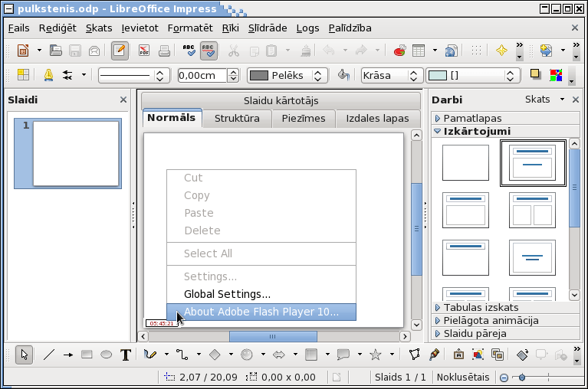The height and width of the screenshot is (389, 588).
Task: Switch to the Izdales lapas tab
Action: 377,119
